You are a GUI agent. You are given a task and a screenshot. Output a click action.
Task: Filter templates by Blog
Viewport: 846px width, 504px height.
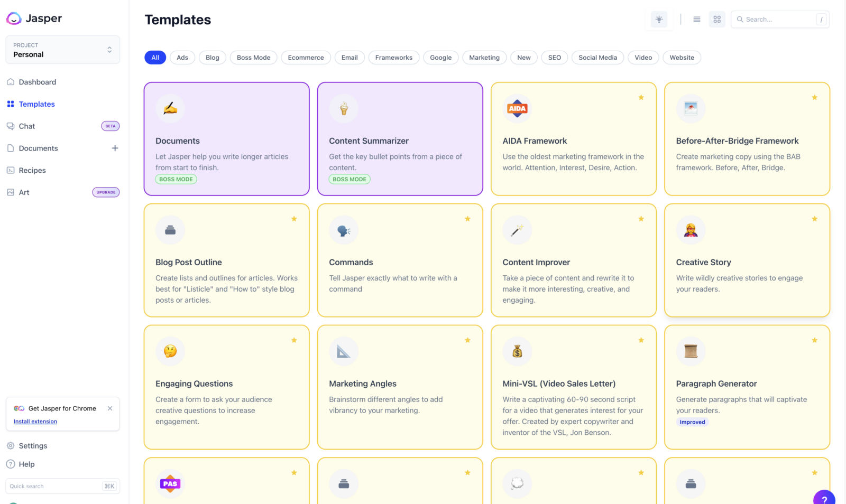[212, 58]
